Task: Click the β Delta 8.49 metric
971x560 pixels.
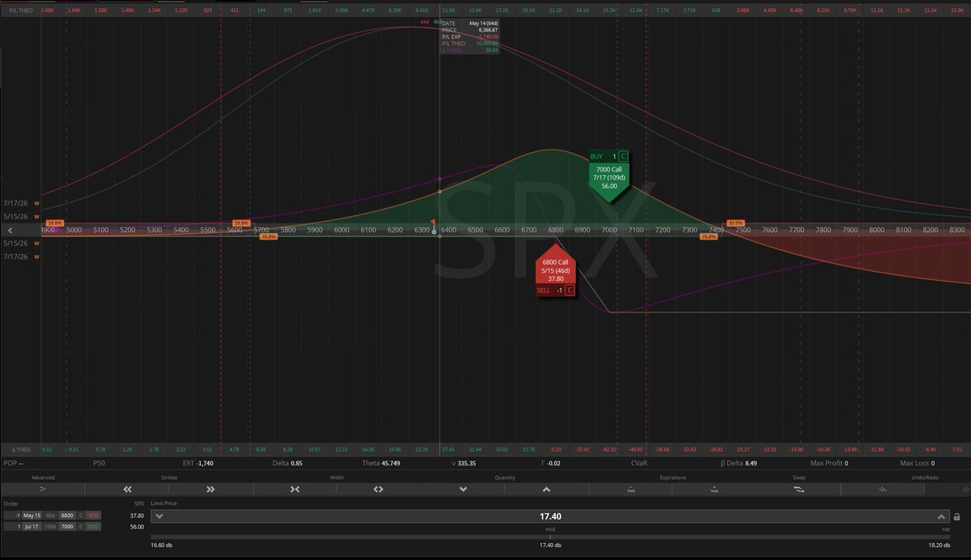Action: (x=738, y=464)
